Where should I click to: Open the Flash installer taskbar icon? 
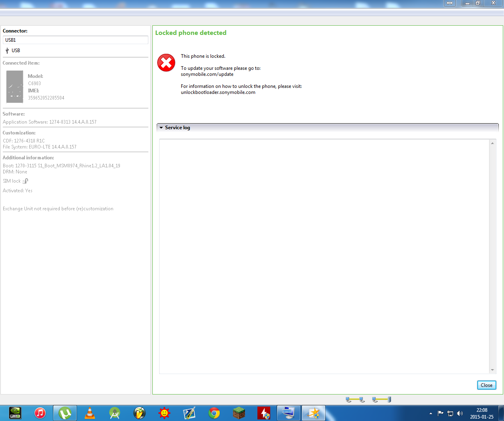click(x=264, y=413)
